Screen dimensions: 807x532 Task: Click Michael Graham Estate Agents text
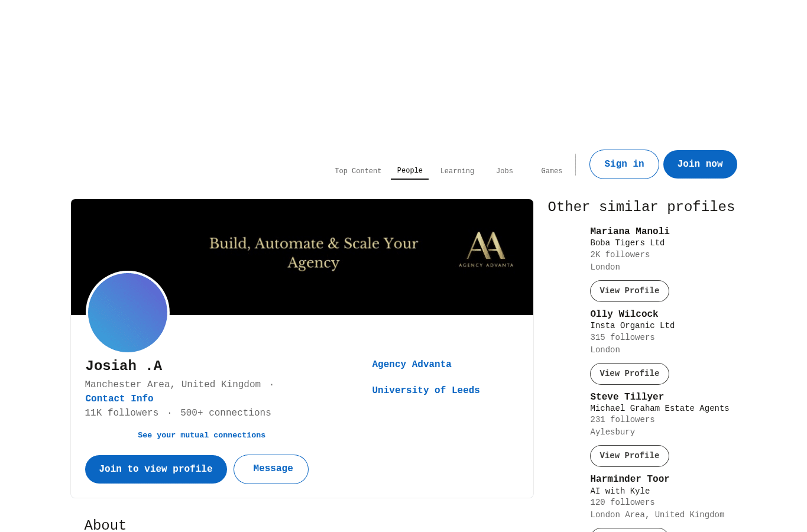tap(660, 408)
